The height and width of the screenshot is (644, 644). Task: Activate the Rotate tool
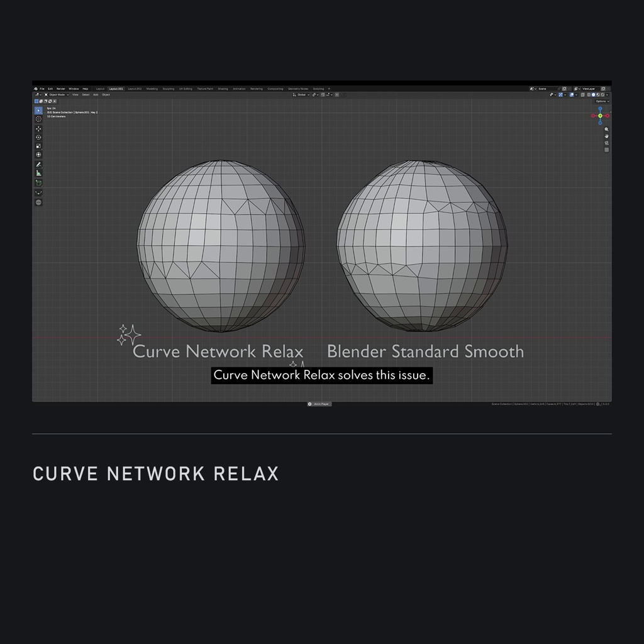coord(38,138)
